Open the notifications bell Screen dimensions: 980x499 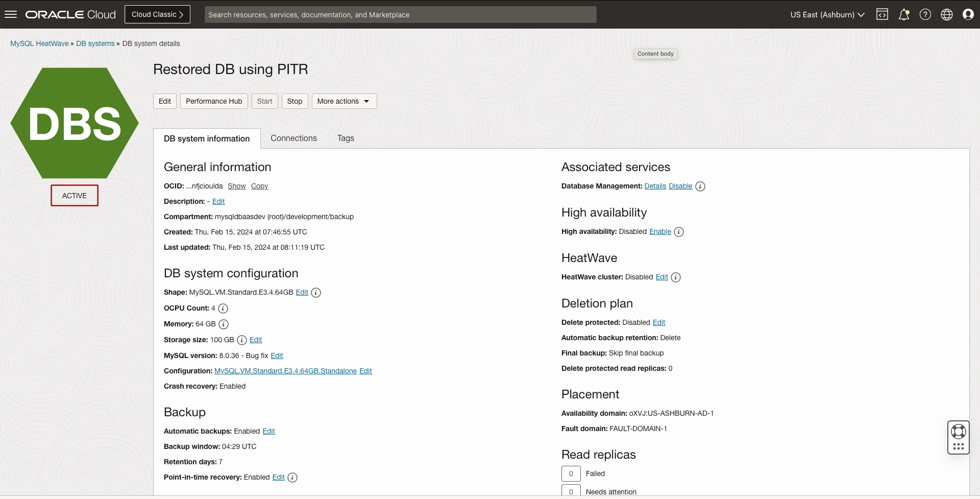click(x=904, y=14)
